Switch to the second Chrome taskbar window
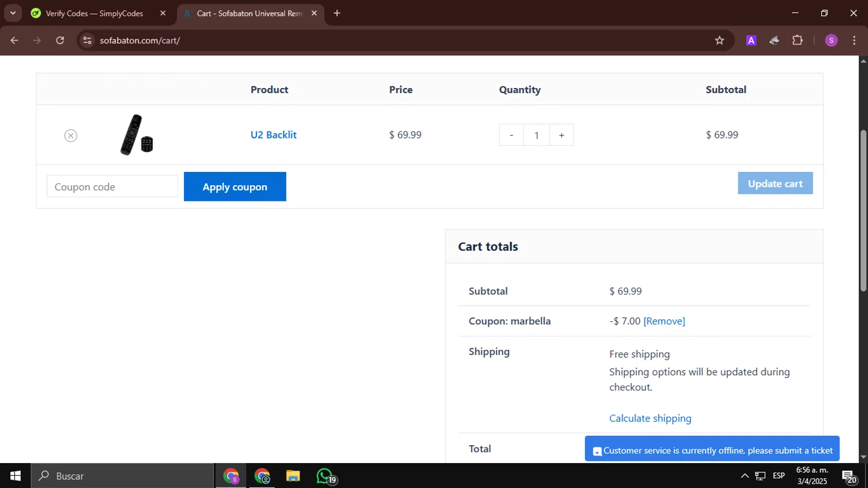This screenshot has height=488, width=868. tap(262, 476)
